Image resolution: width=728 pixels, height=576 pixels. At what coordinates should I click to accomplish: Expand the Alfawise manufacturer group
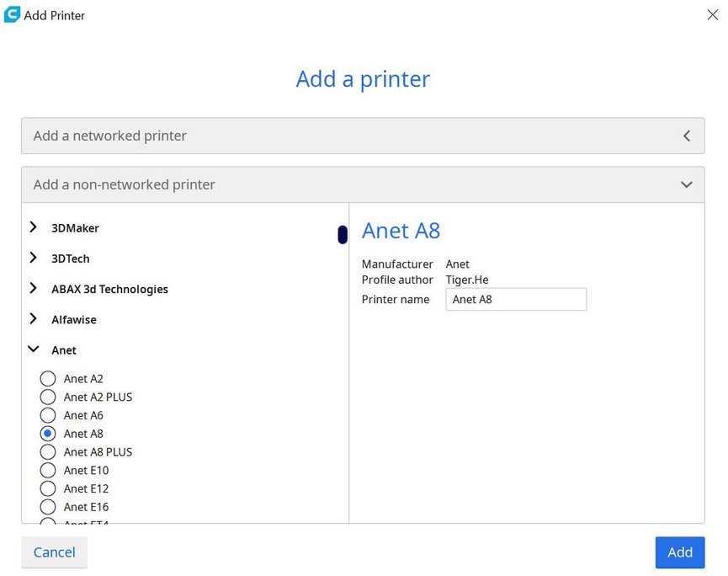click(33, 319)
